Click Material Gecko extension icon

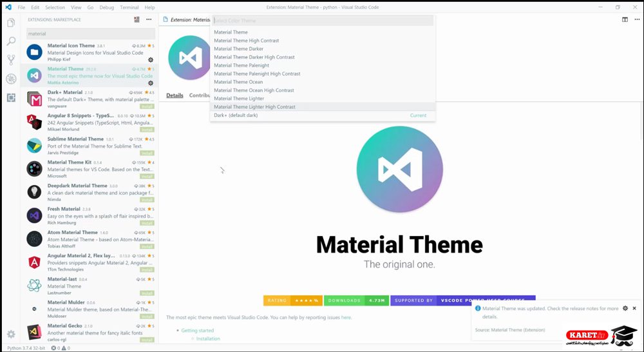coord(35,332)
